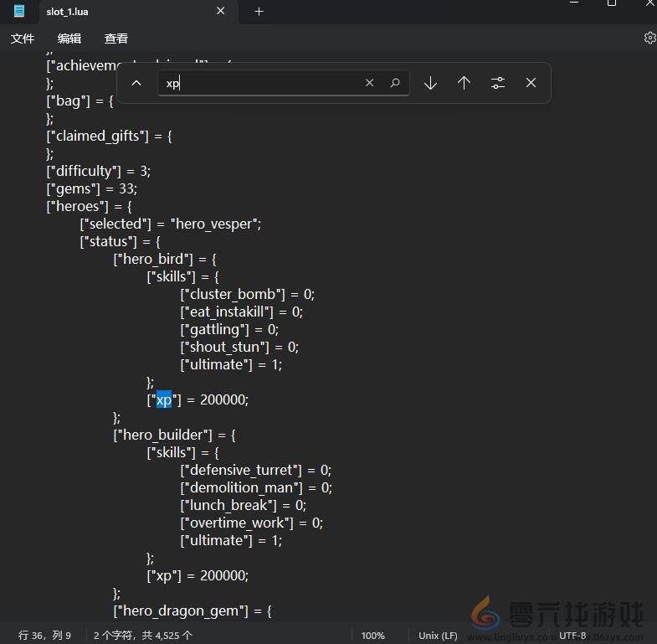This screenshot has width=657, height=644.
Task: Add a new tab with plus
Action: click(x=259, y=12)
